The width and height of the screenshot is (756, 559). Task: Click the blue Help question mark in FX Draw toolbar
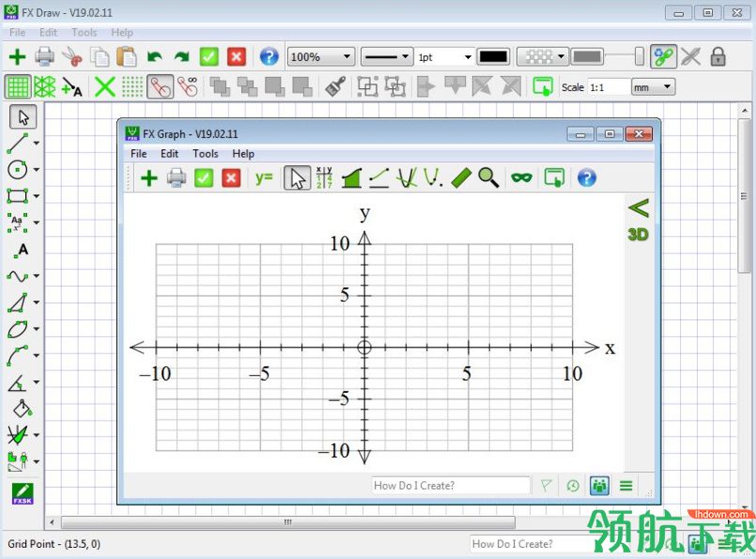coord(269,57)
